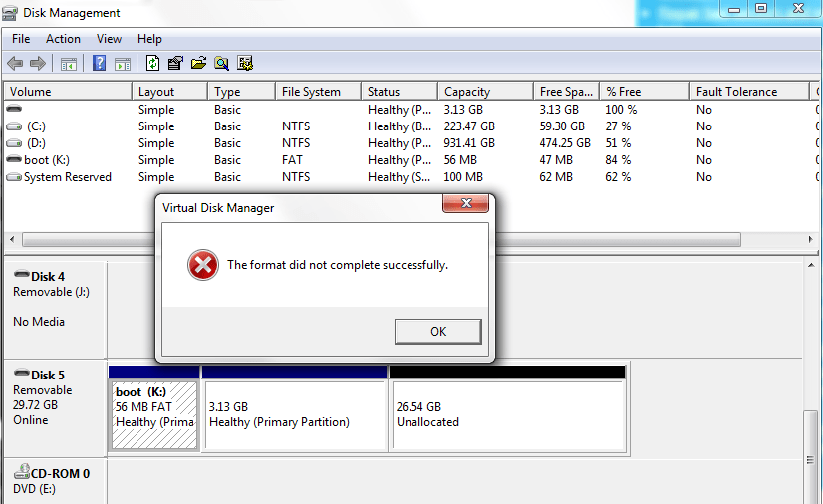Click the magnifier search toolbar icon
Image resolution: width=823 pixels, height=504 pixels.
pyautogui.click(x=221, y=64)
